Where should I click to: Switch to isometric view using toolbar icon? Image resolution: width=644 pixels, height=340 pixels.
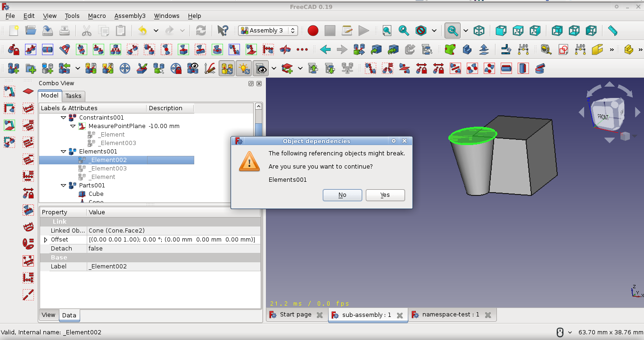pos(479,30)
